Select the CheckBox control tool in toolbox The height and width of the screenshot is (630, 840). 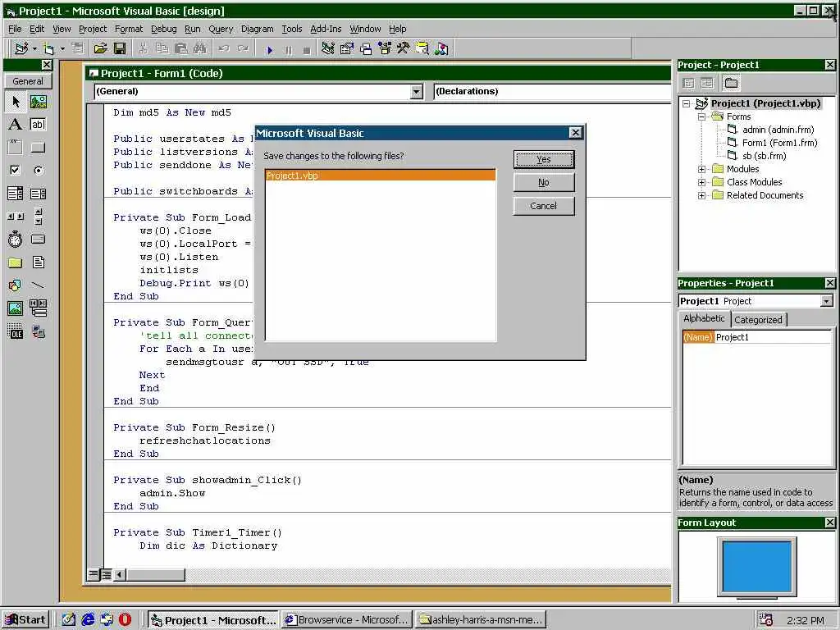[x=16, y=171]
